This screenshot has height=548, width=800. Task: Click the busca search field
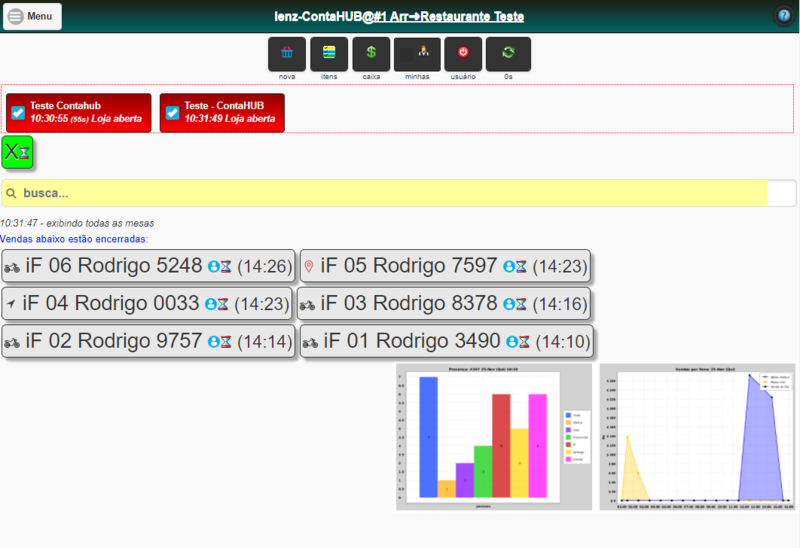click(399, 193)
